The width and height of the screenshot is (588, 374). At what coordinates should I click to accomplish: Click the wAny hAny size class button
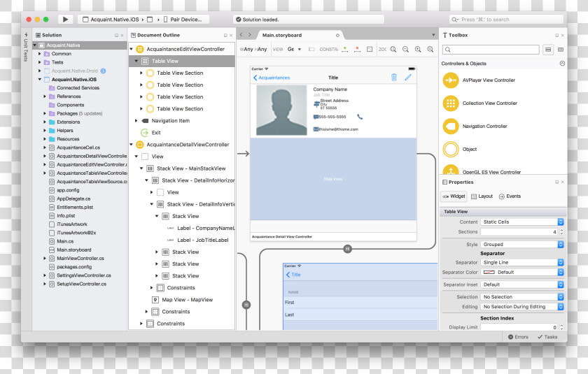253,49
